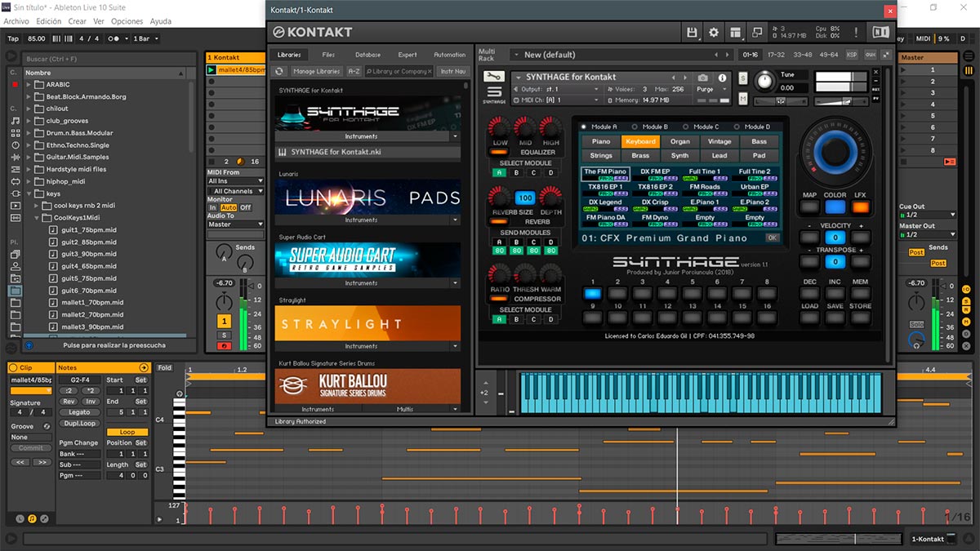The height and width of the screenshot is (551, 980).
Task: Solo the Synthage instrument with S
Action: [x=743, y=78]
